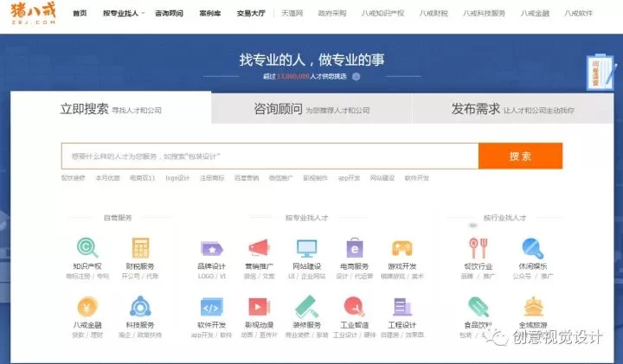
Task: Focus the talent search input field
Action: click(x=269, y=156)
